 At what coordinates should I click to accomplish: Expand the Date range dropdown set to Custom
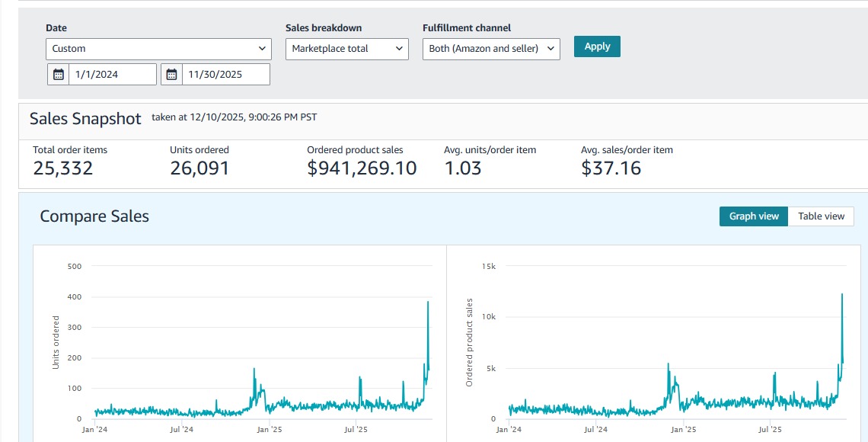(x=158, y=49)
